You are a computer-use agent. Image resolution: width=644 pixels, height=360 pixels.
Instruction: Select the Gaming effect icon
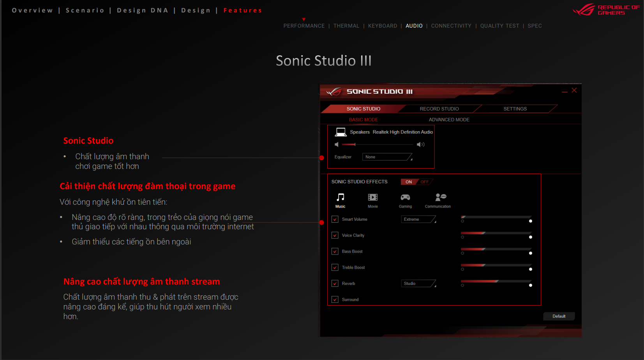405,197
